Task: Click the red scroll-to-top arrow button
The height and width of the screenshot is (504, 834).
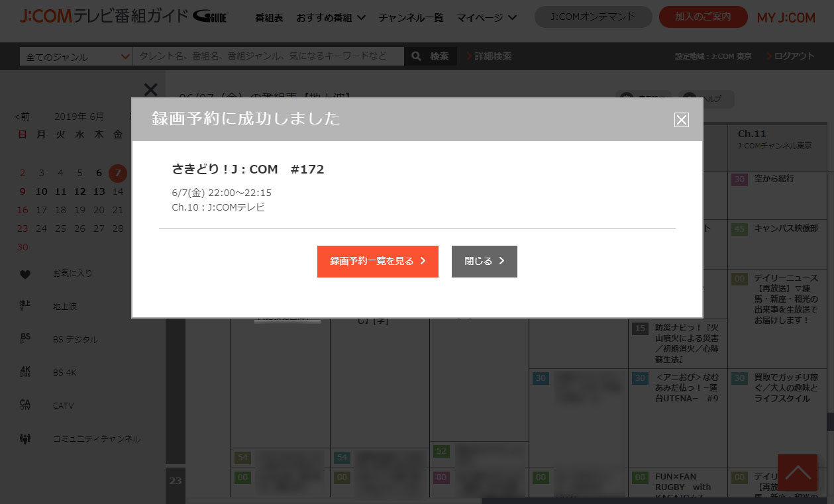Action: point(798,473)
